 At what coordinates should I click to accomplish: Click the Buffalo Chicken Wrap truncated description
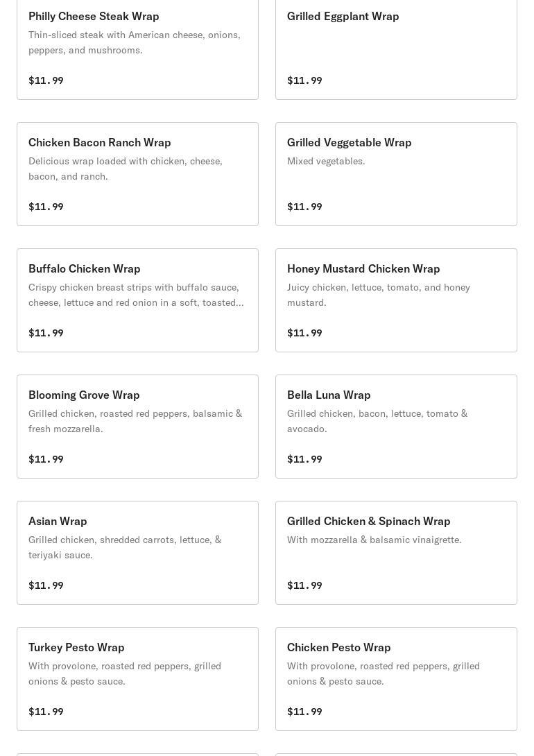coord(136,295)
